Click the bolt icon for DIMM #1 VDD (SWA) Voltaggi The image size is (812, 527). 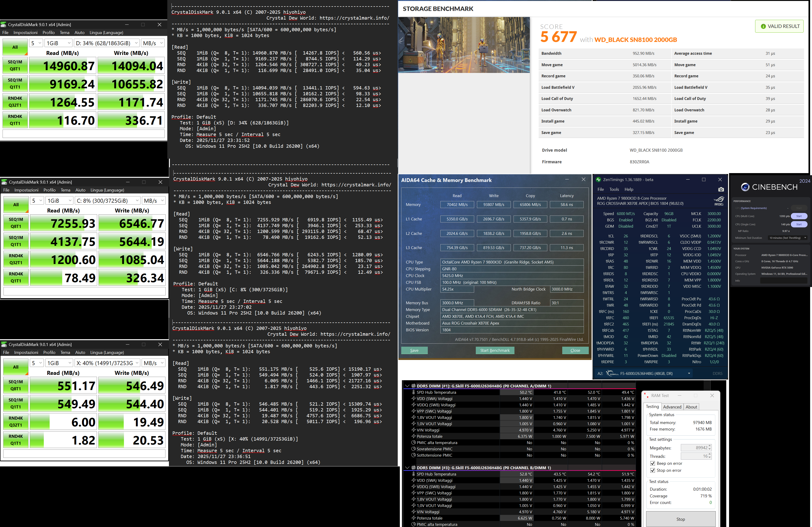click(414, 398)
